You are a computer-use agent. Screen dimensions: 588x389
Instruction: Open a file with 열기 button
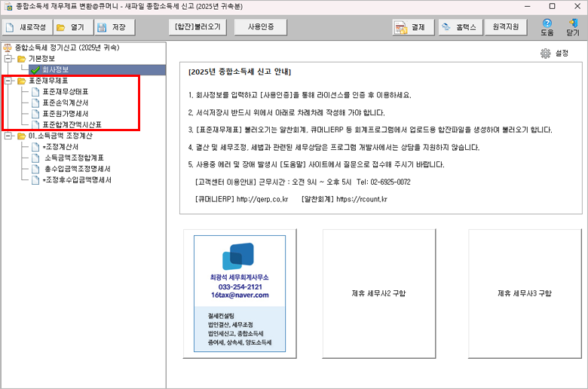pyautogui.click(x=73, y=27)
